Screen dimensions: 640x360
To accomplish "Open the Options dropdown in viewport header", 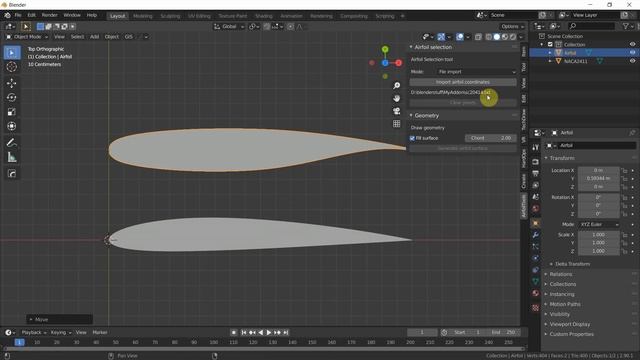I will (512, 27).
